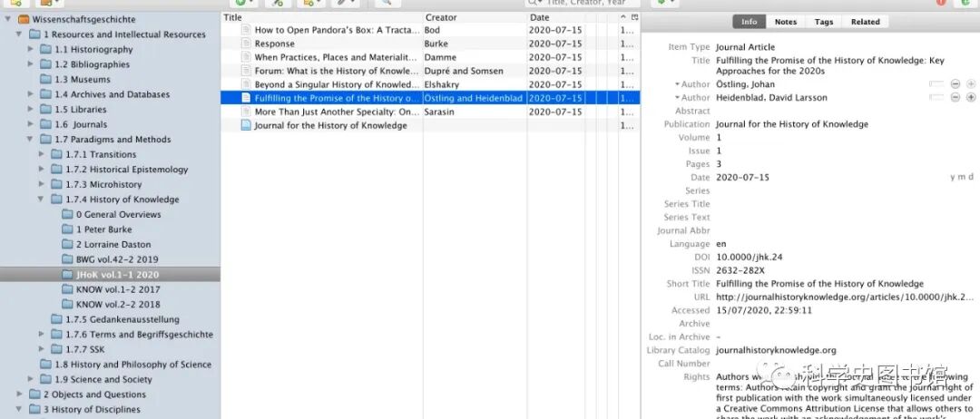The width and height of the screenshot is (980, 419).
Task: Open the column picker icon in list header
Action: tap(635, 17)
